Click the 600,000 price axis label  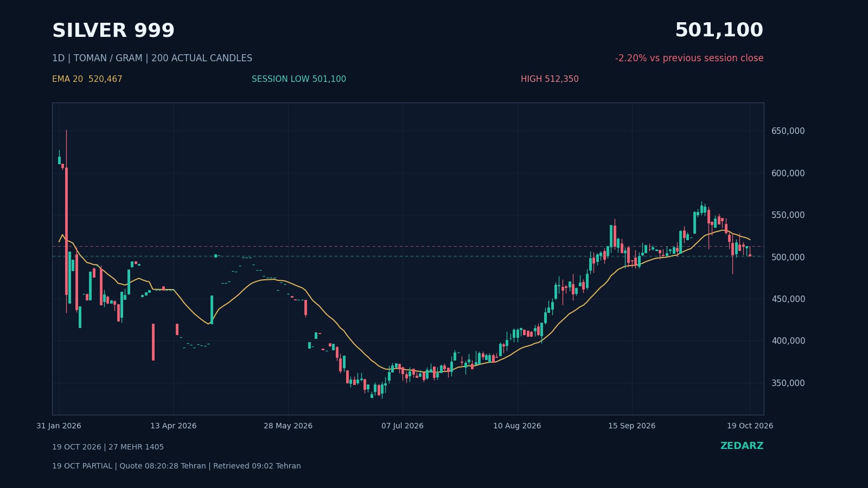788,174
